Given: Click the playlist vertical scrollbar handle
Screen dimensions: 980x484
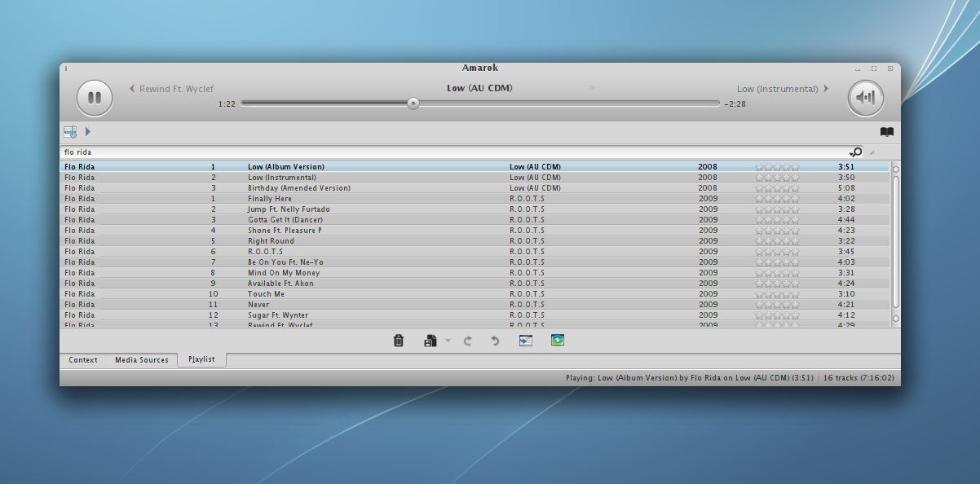Looking at the screenshot, I should click(x=896, y=244).
